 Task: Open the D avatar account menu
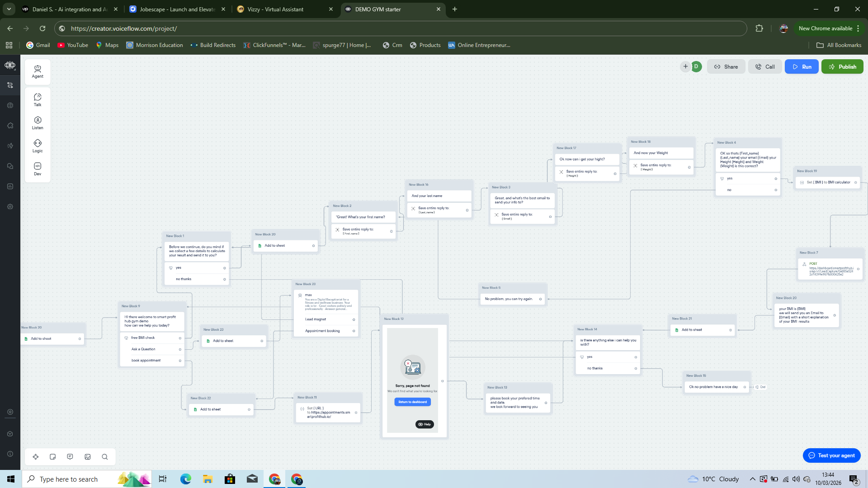[x=696, y=66]
